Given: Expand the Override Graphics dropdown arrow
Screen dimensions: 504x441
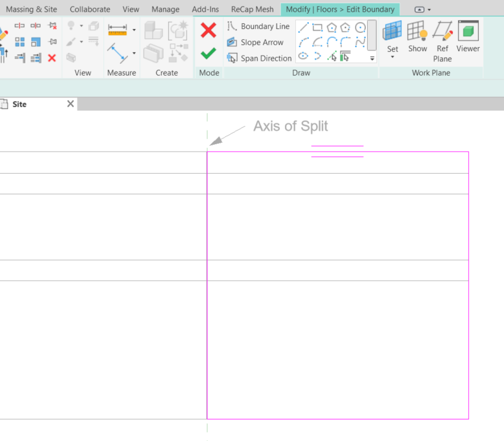Looking at the screenshot, I should pyautogui.click(x=81, y=42).
